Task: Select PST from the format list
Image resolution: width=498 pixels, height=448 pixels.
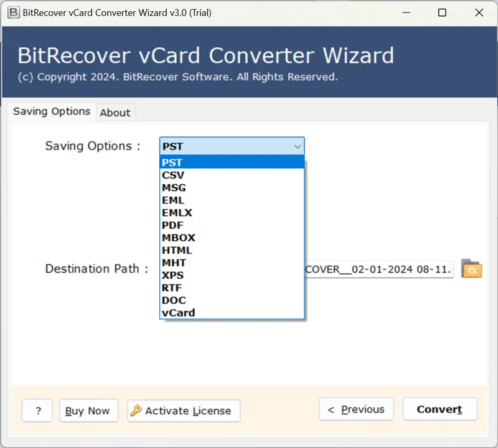Action: click(x=232, y=162)
